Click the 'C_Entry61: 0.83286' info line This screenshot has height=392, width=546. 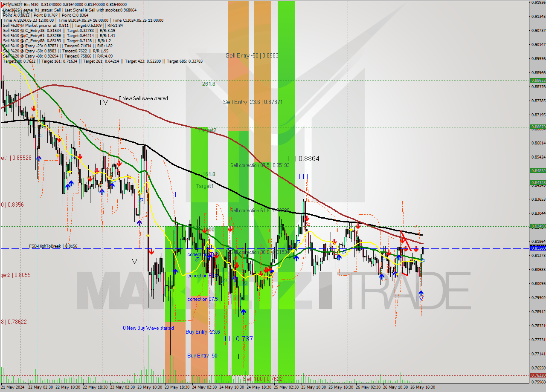pos(59,35)
